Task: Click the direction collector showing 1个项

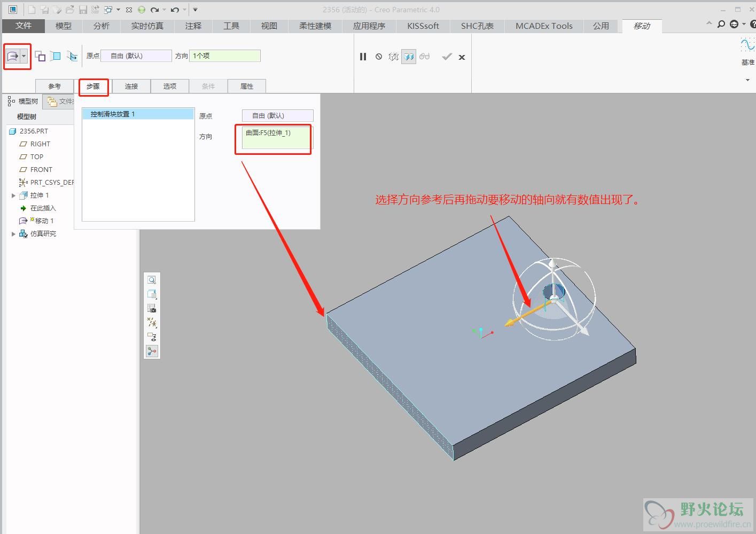Action: [225, 56]
